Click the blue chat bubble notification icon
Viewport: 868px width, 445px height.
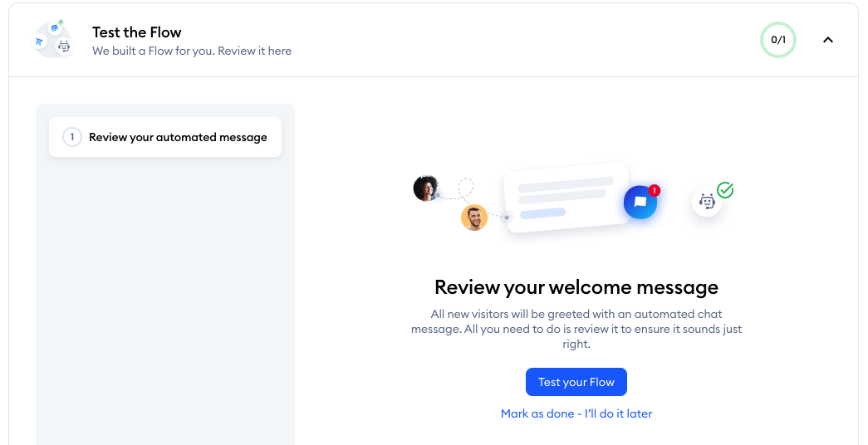pos(640,202)
